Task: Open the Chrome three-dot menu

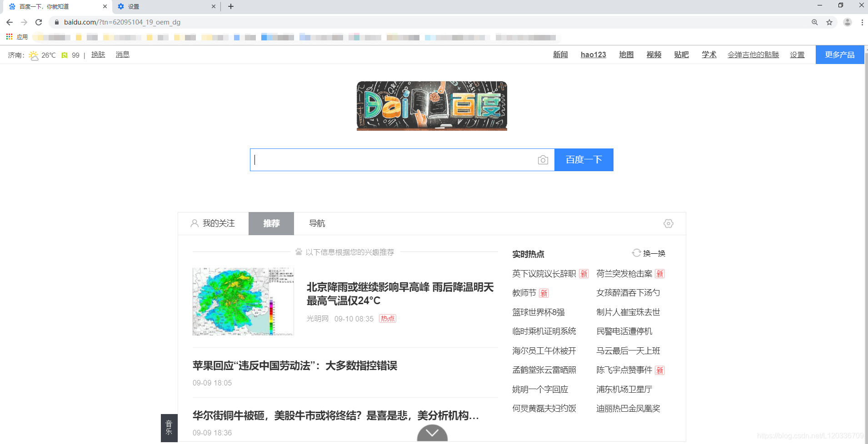Action: [x=862, y=22]
